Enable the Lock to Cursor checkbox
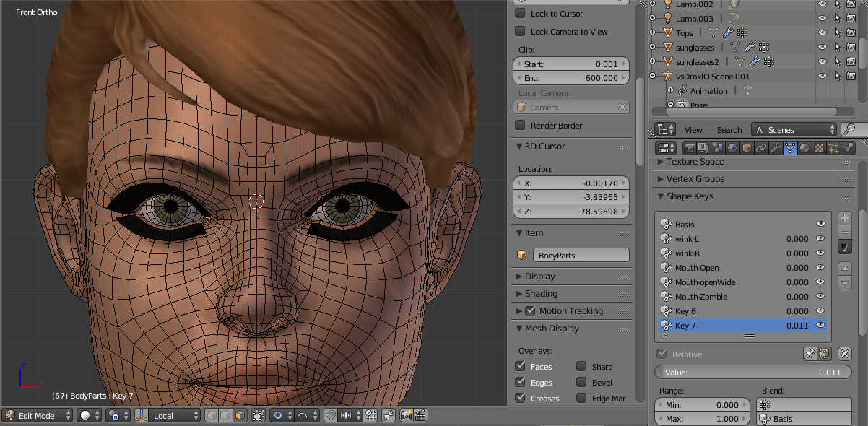The height and width of the screenshot is (426, 868). click(x=520, y=13)
